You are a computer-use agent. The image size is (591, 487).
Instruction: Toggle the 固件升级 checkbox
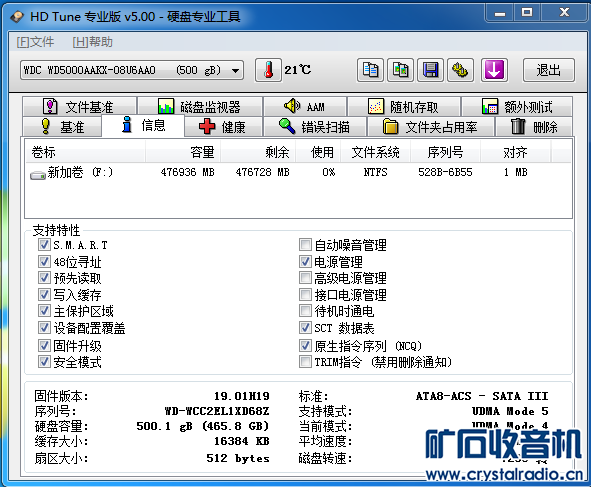click(x=44, y=345)
